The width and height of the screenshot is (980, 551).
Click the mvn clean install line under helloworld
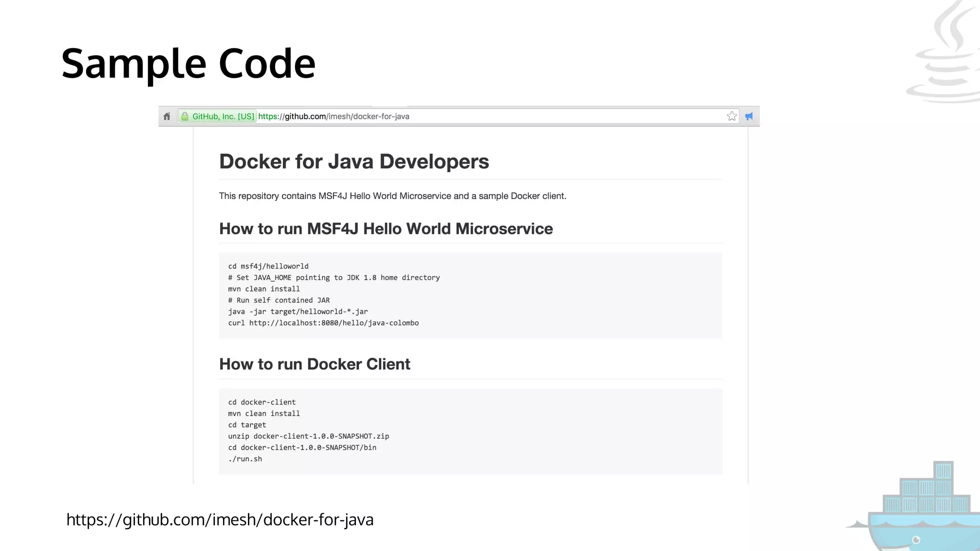coord(264,289)
